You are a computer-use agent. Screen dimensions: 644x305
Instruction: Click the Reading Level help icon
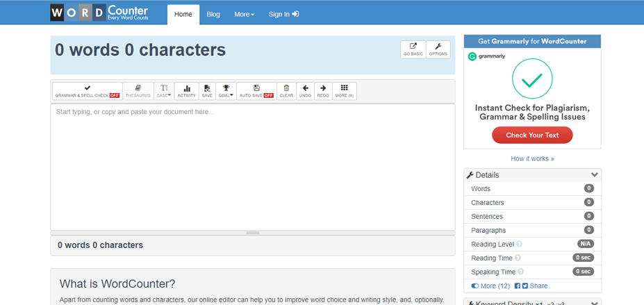519,245
